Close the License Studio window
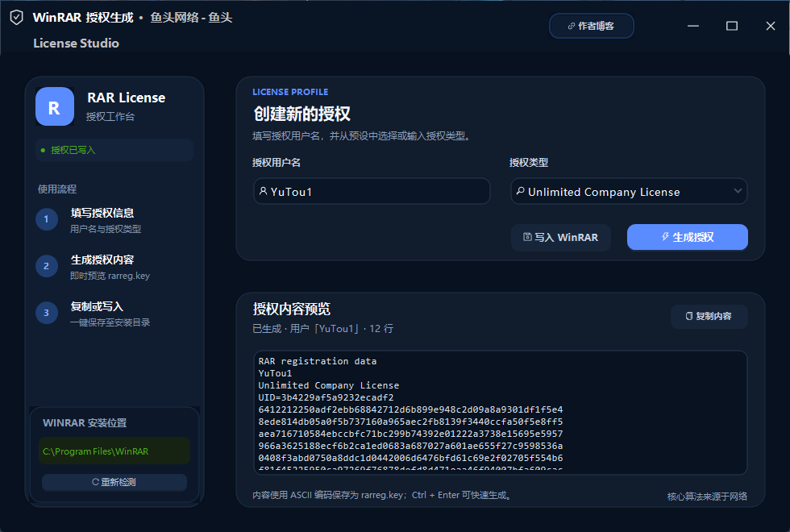This screenshot has width=790, height=532. (771, 26)
